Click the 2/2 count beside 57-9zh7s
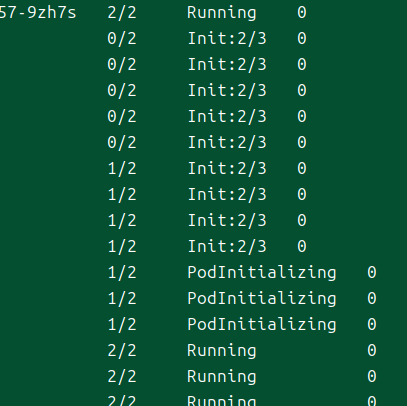Image resolution: width=407 pixels, height=406 pixels. pos(122,13)
